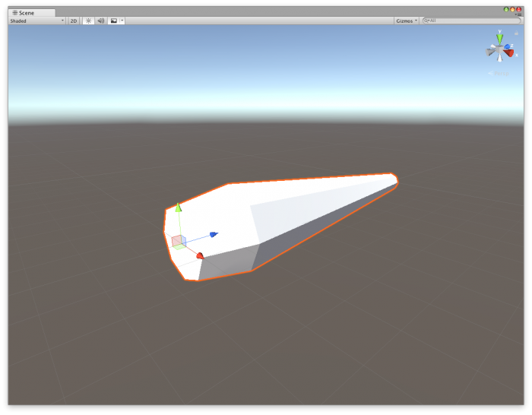
Task: Click the red X move handle arrow on object
Action: (x=200, y=256)
